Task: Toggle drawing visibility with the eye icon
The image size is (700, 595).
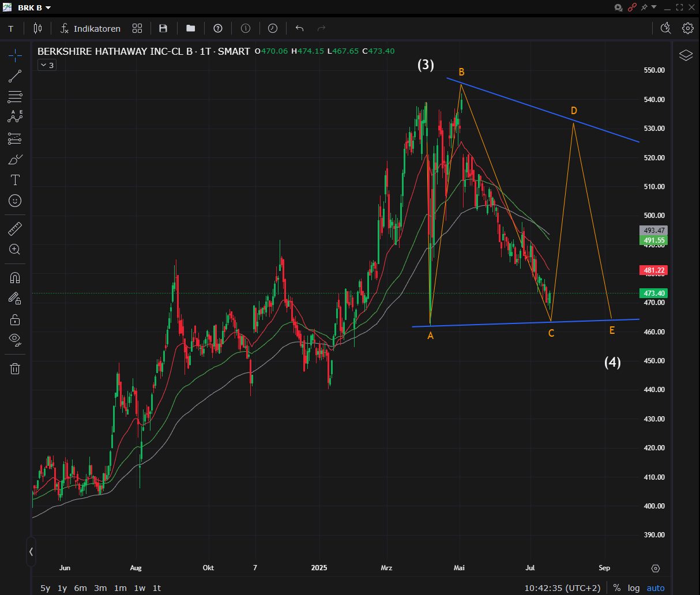Action: pos(15,339)
